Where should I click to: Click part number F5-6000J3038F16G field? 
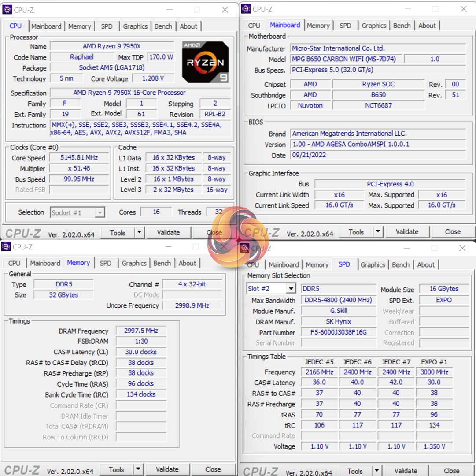(x=338, y=332)
